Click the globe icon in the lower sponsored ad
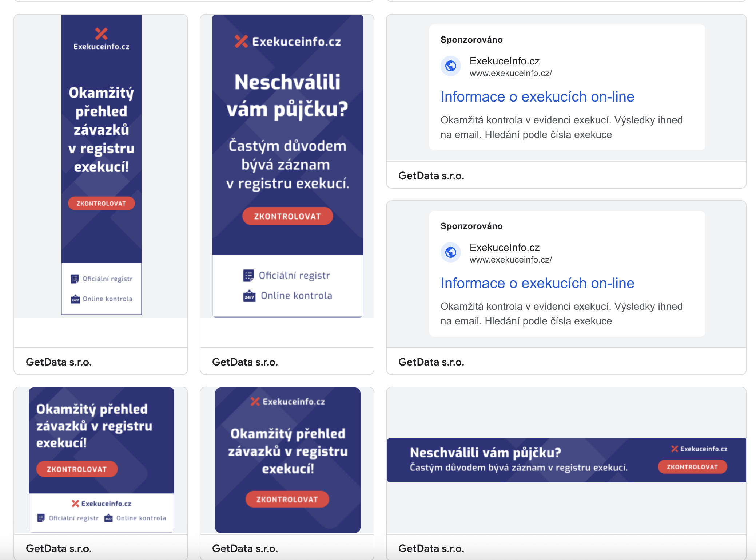This screenshot has height=560, width=756. (451, 252)
